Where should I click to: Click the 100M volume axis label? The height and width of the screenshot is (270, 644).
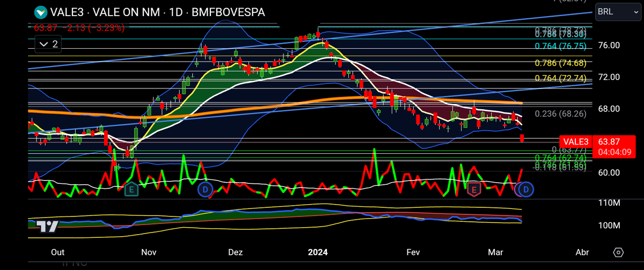click(608, 226)
